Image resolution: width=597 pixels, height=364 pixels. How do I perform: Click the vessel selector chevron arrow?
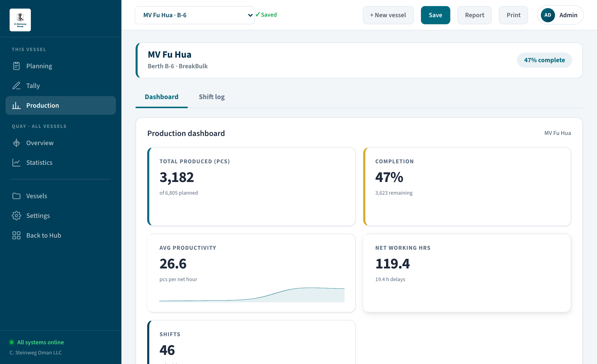coord(250,15)
